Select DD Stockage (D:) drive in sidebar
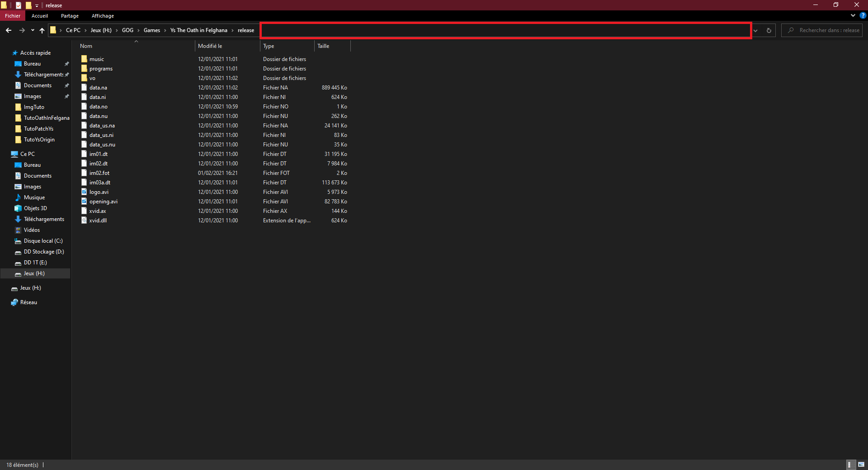The image size is (868, 470). click(43, 252)
